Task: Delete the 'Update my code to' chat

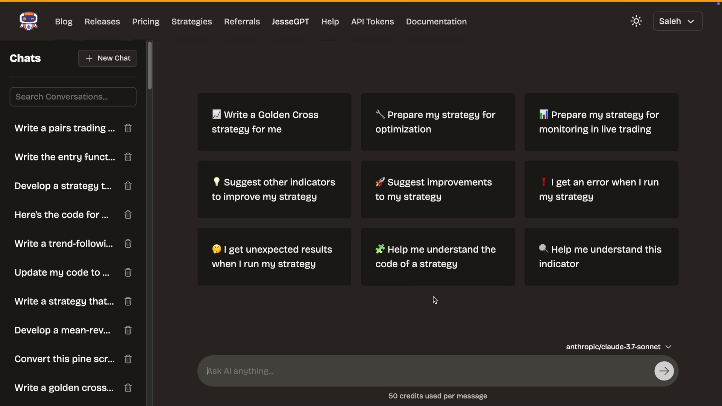Action: pyautogui.click(x=128, y=273)
